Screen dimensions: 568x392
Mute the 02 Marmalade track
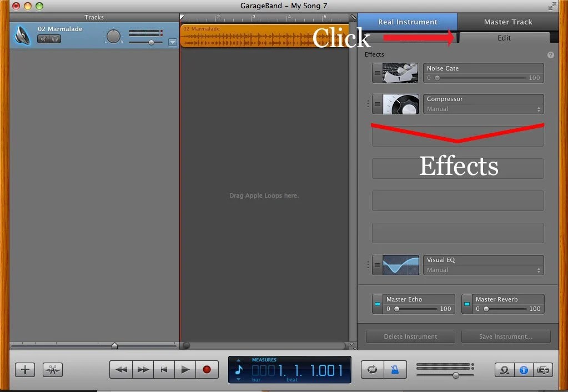pyautogui.click(x=44, y=39)
